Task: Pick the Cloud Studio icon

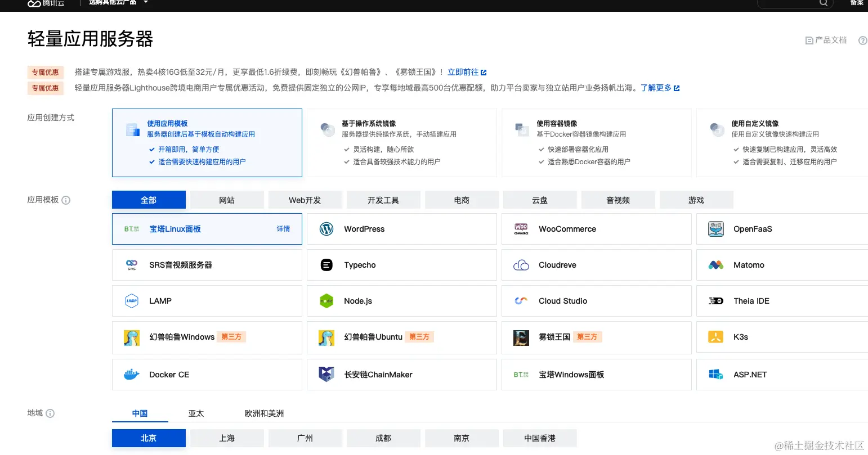Action: pos(521,301)
